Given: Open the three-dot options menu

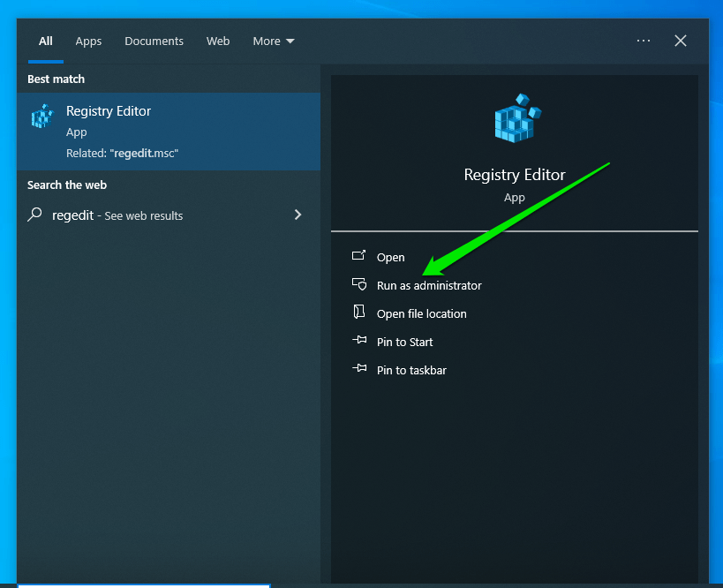Looking at the screenshot, I should tap(644, 41).
